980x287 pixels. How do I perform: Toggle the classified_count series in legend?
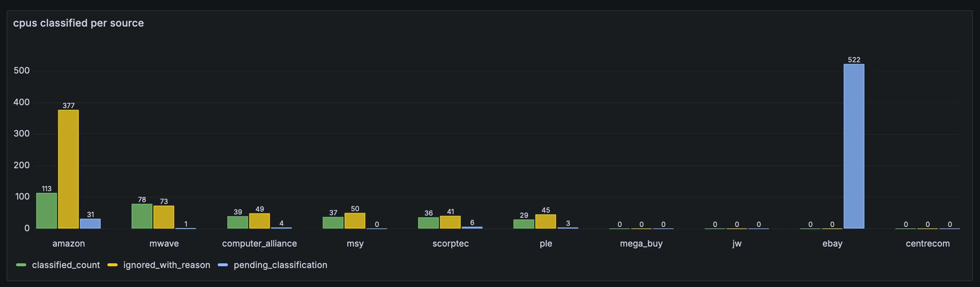[66, 265]
